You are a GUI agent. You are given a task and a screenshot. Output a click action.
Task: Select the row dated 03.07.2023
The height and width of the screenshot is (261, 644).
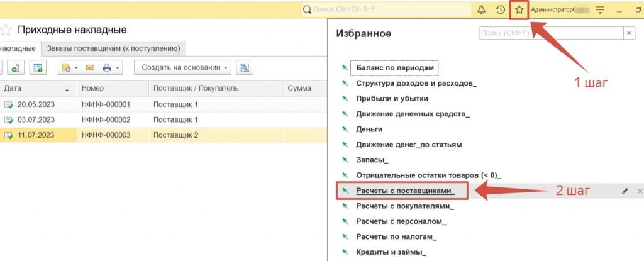tap(36, 119)
